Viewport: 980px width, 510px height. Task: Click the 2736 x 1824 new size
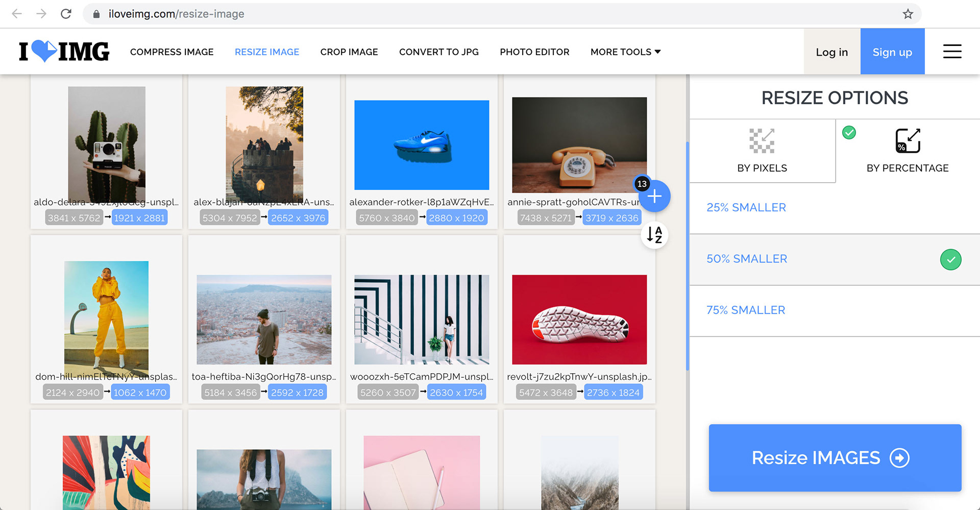[613, 393]
